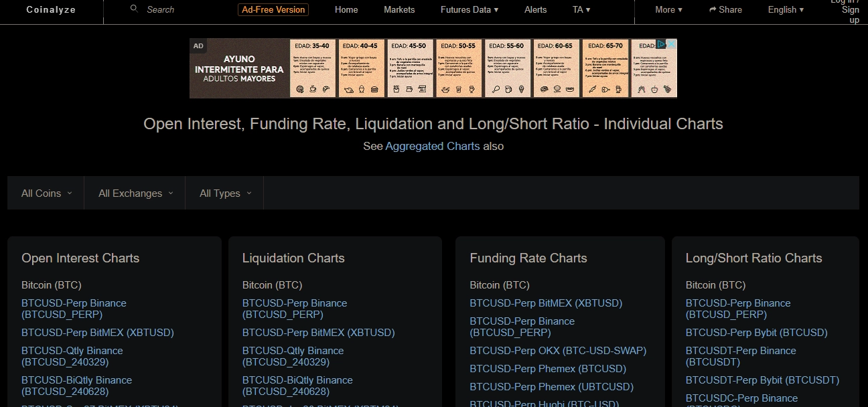Screen dimensions: 868x407
Task: Expand the All Types filter
Action: point(224,193)
